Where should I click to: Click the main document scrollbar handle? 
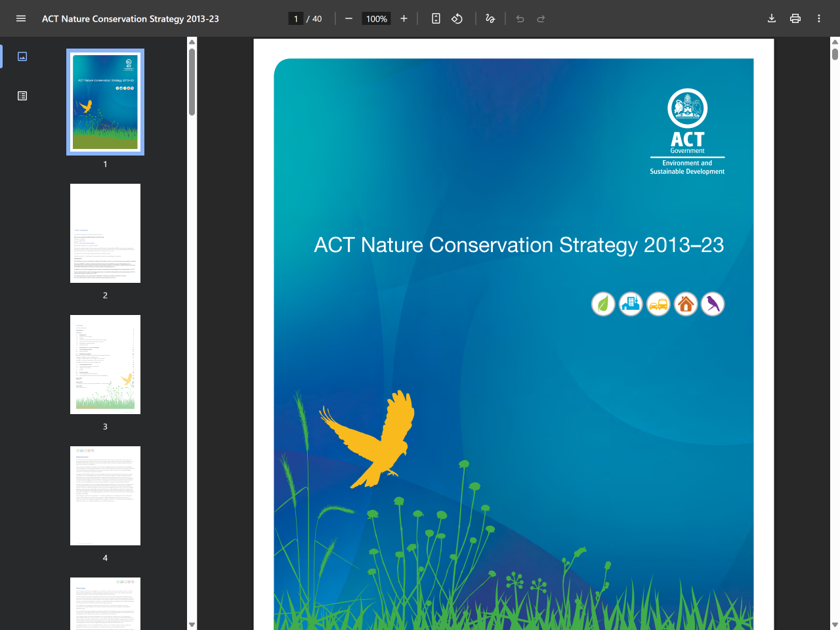point(835,54)
